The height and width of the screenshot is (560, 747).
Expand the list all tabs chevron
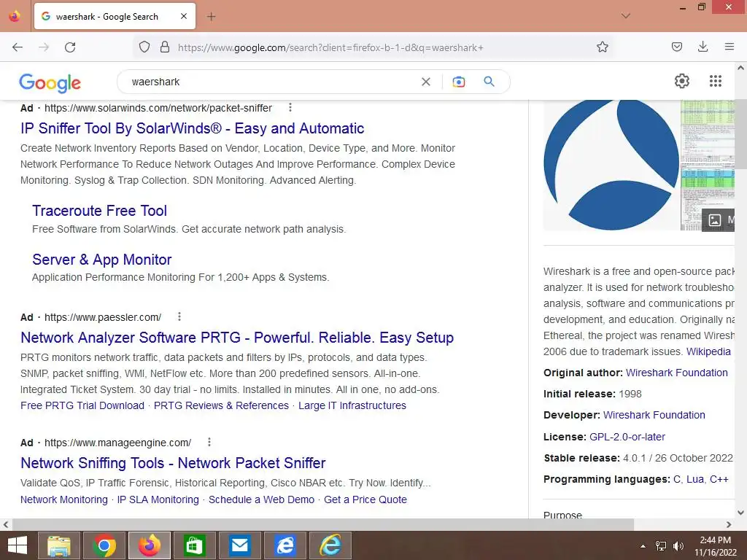(626, 16)
